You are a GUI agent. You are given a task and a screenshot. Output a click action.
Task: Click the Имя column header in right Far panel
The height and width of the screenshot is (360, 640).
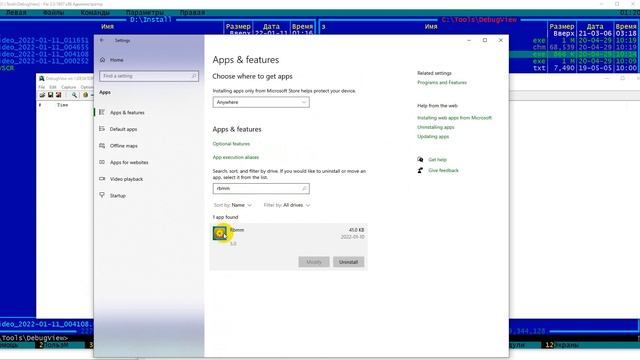click(x=431, y=27)
